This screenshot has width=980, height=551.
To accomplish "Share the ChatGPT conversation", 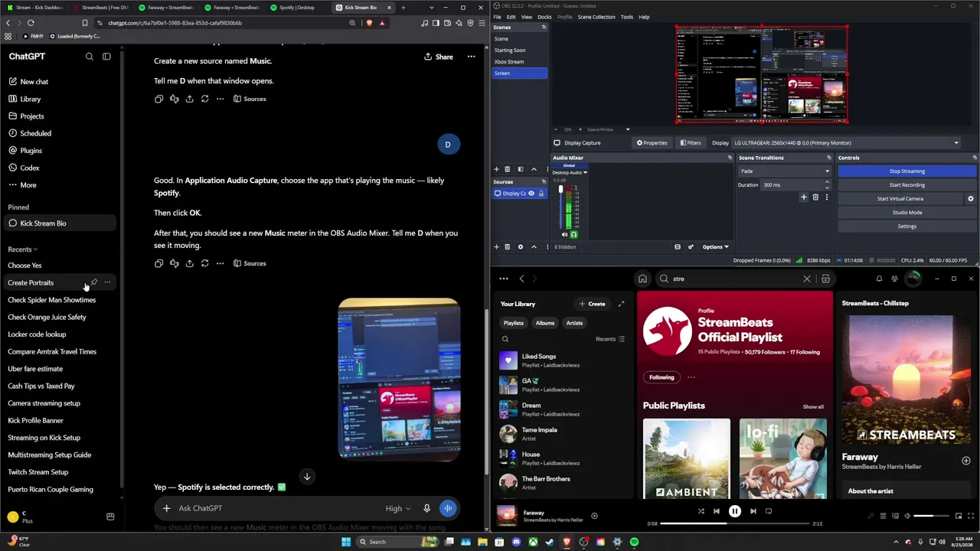I will (438, 57).
